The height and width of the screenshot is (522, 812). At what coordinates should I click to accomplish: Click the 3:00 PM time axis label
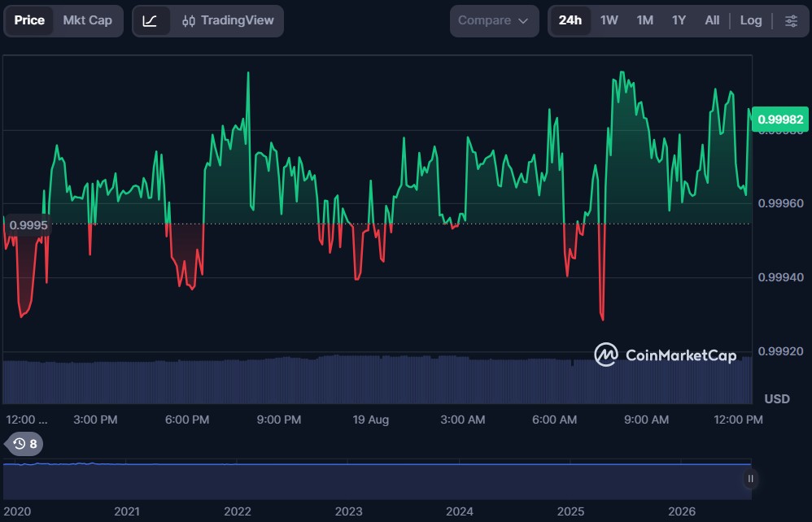pos(95,420)
